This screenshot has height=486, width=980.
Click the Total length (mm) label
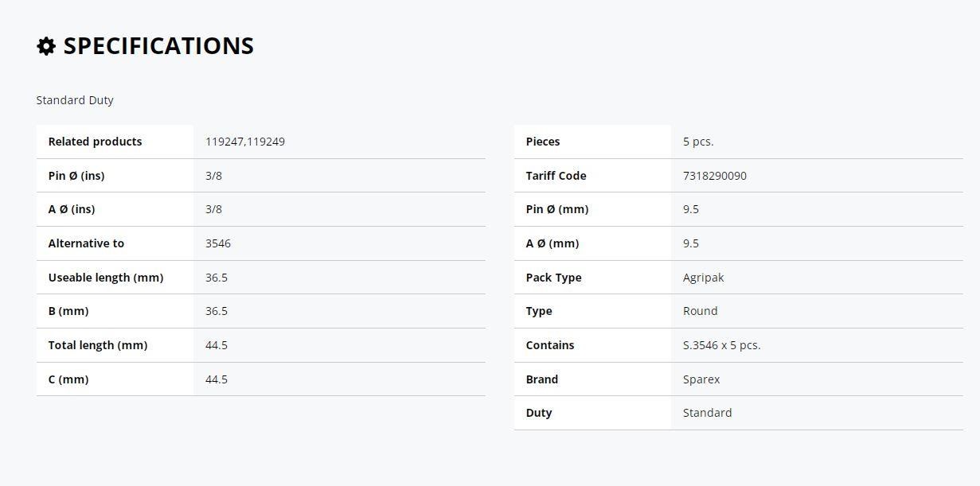[x=97, y=345]
